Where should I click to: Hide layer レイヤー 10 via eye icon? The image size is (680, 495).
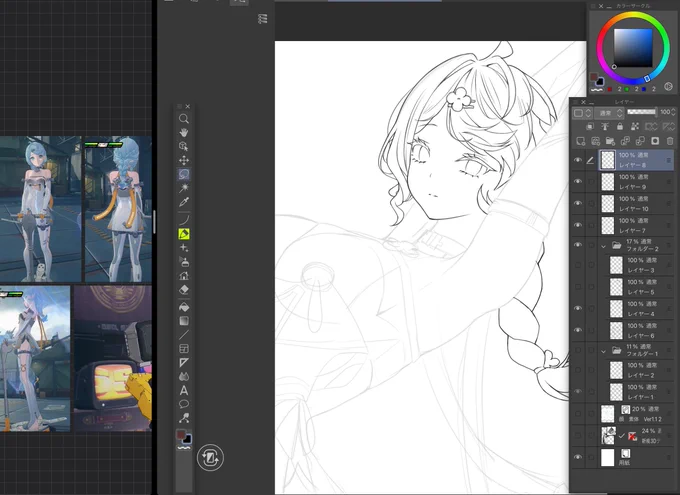tap(578, 203)
